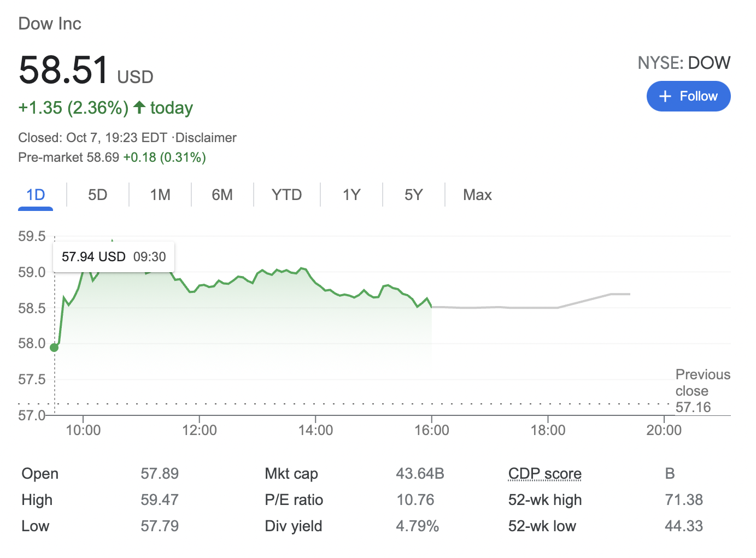Click the Follow button for DOW
Screen dimensions: 756x558
688,96
